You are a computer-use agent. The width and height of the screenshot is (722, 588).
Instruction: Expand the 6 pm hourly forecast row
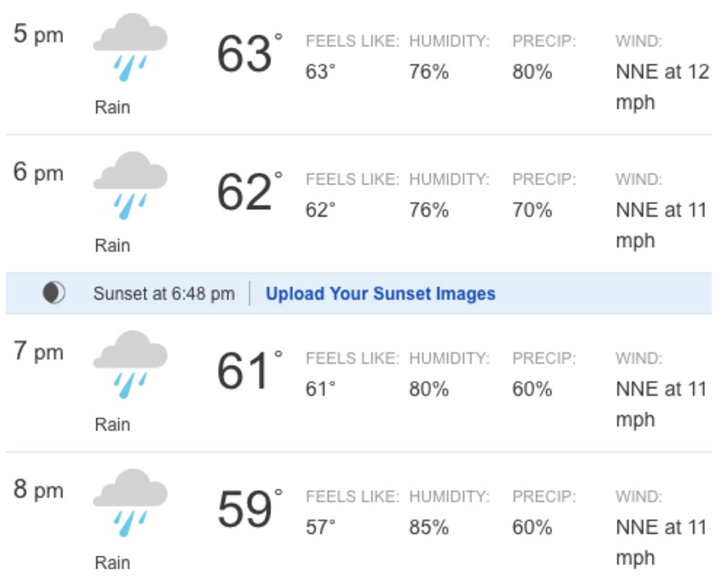tap(361, 205)
